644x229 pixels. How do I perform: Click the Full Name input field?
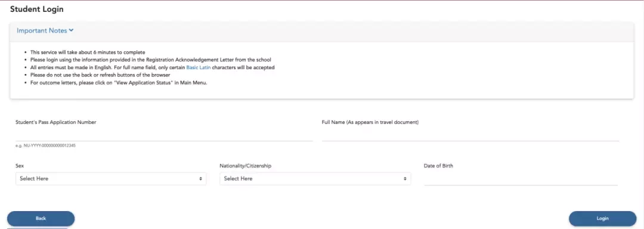(x=470, y=135)
